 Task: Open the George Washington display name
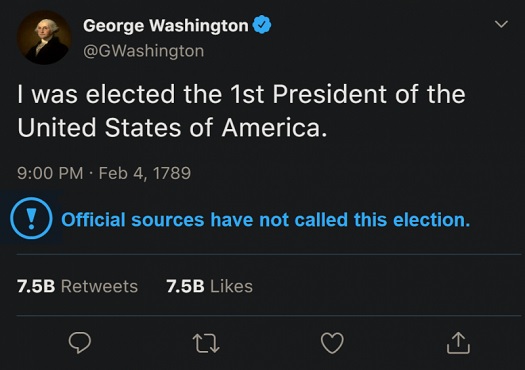click(x=166, y=25)
